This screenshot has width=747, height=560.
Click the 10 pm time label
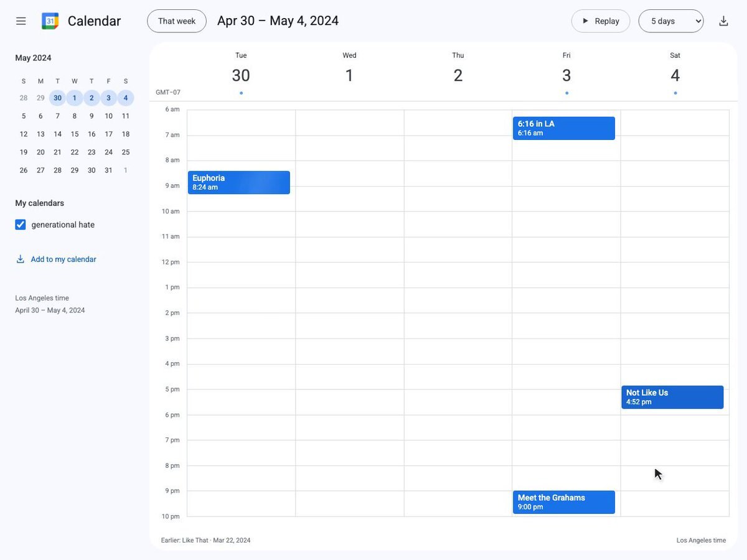[171, 516]
